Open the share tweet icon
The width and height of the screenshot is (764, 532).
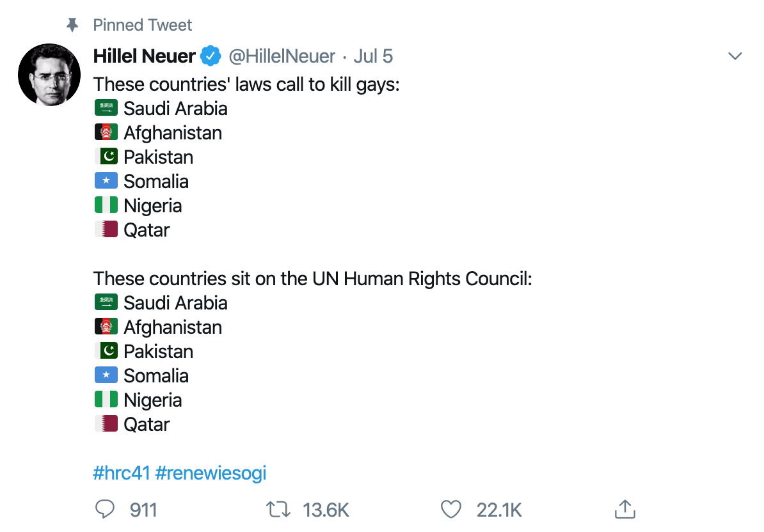coord(624,509)
